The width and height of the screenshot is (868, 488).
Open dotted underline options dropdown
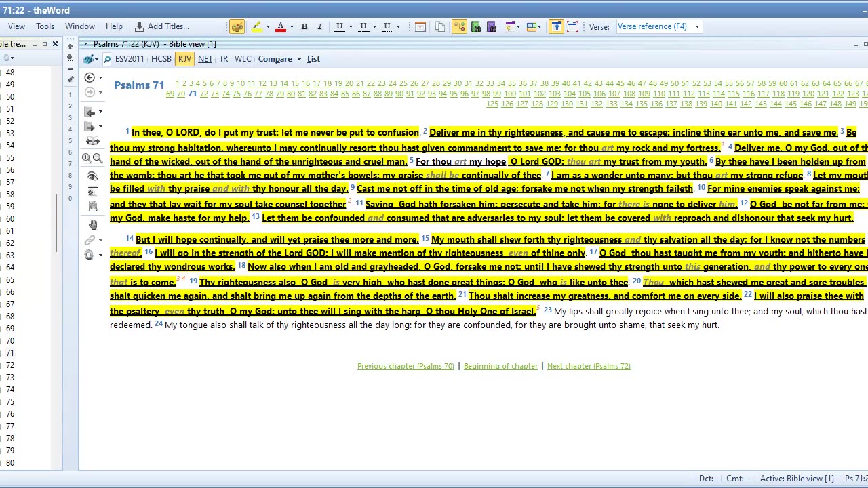[x=398, y=26]
